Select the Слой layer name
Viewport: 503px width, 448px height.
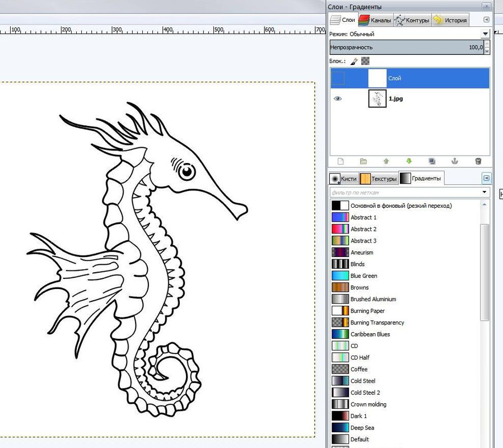394,78
